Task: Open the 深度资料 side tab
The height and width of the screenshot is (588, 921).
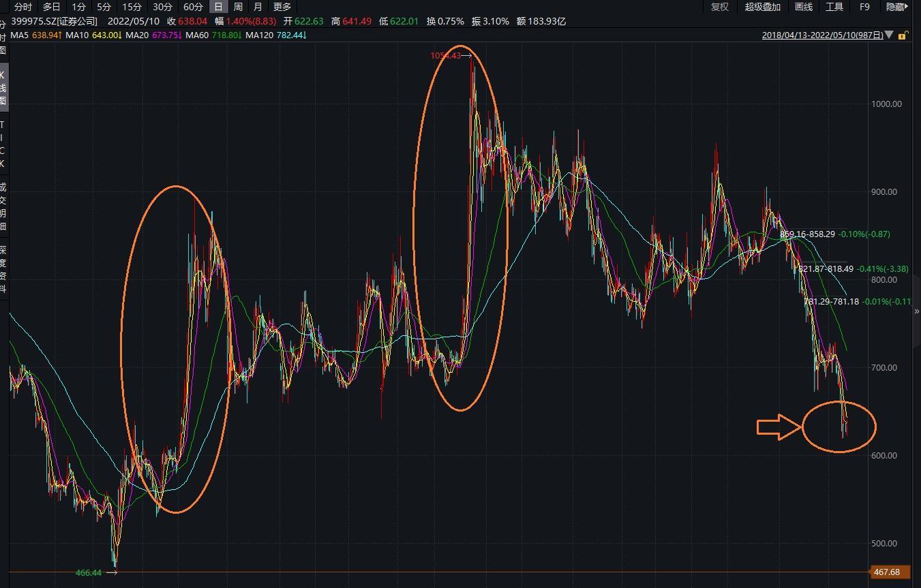Action: coord(3,269)
